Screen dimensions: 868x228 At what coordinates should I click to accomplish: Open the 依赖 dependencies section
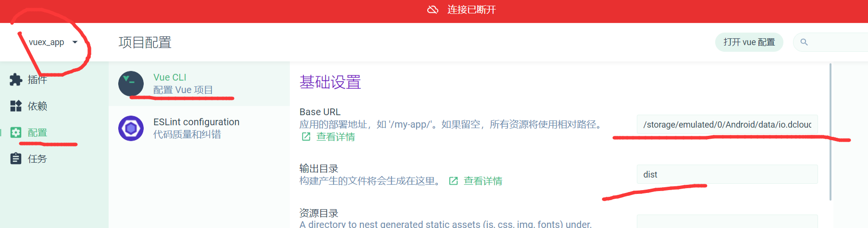point(54,106)
